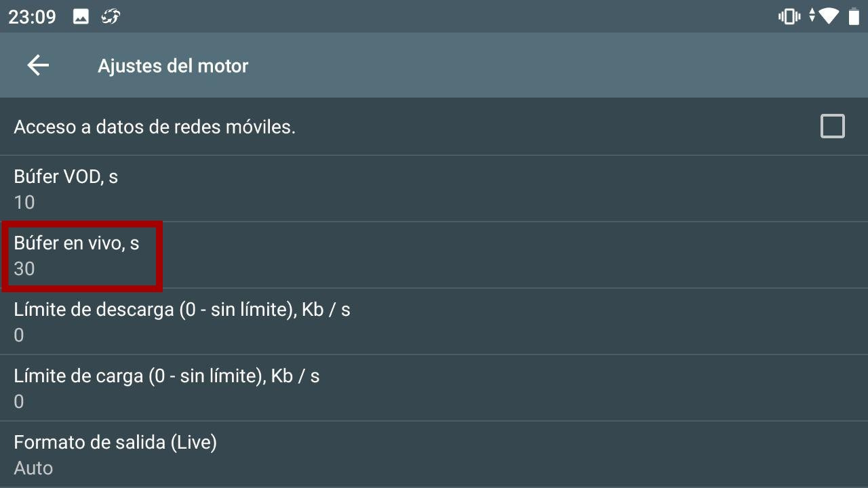Tap the 23:09 clock in status bar
The height and width of the screenshot is (488, 868).
pyautogui.click(x=32, y=17)
